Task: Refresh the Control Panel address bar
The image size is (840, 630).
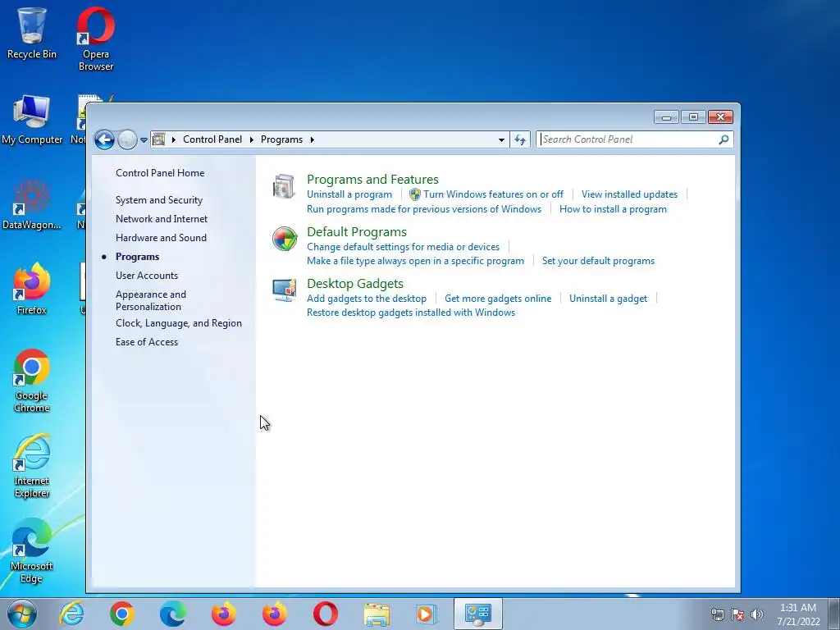Action: click(519, 139)
